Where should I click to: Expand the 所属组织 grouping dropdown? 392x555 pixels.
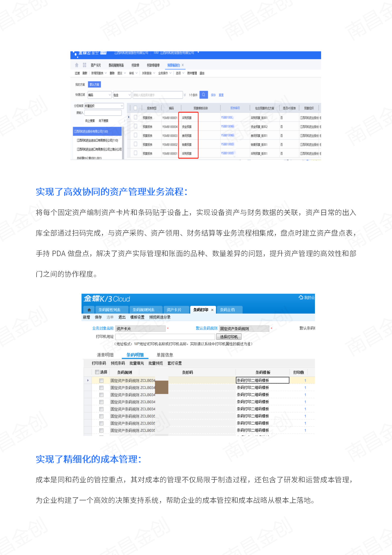point(122,106)
